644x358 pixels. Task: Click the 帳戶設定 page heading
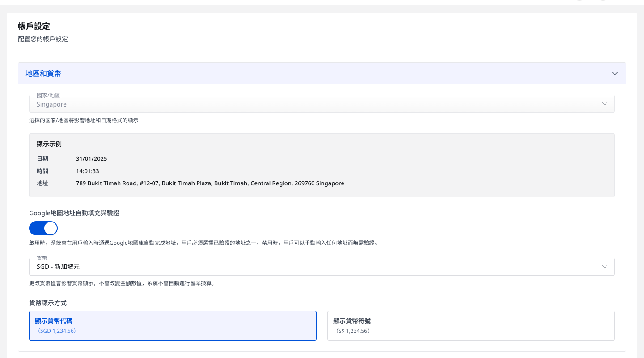(x=34, y=26)
